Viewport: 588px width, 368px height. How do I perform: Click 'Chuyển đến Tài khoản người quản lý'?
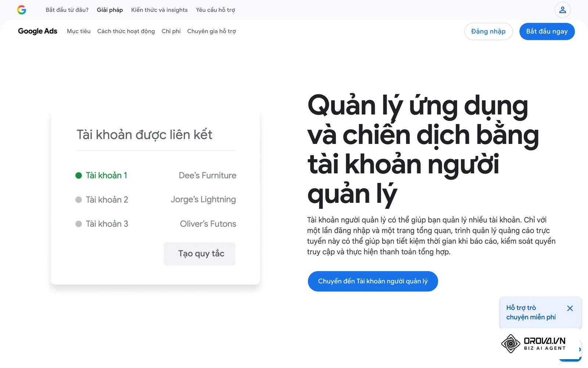click(x=373, y=281)
